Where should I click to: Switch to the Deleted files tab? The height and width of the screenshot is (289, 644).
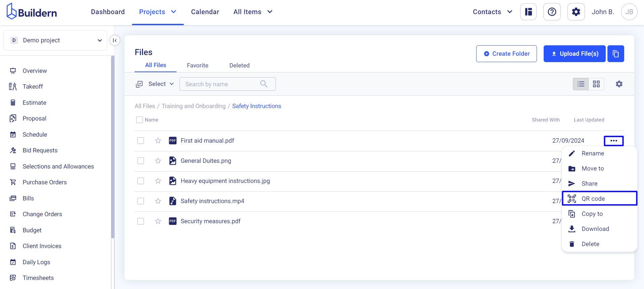(239, 65)
